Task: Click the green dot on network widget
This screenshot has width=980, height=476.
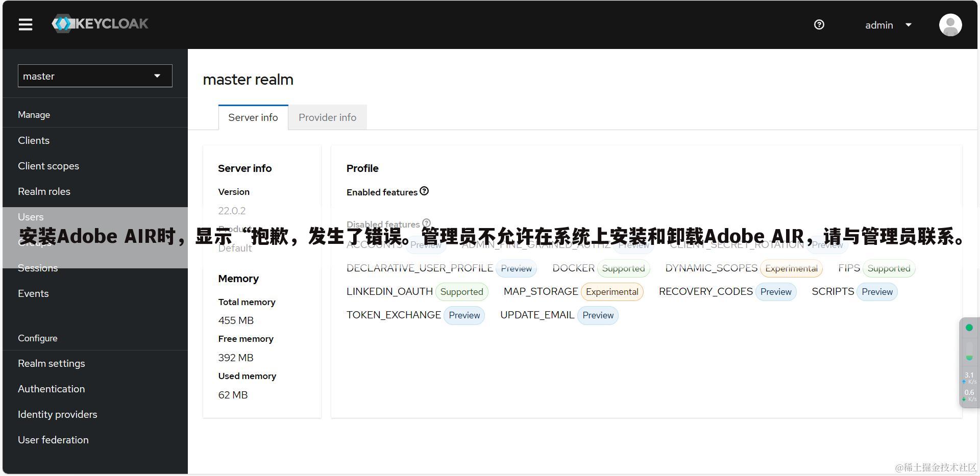Action: pos(969,328)
